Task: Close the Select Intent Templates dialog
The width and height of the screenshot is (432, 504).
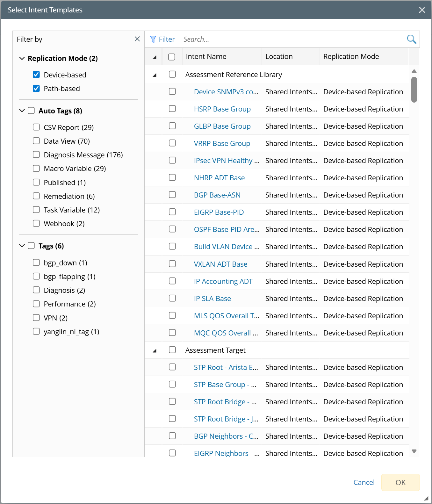Action: (x=422, y=10)
